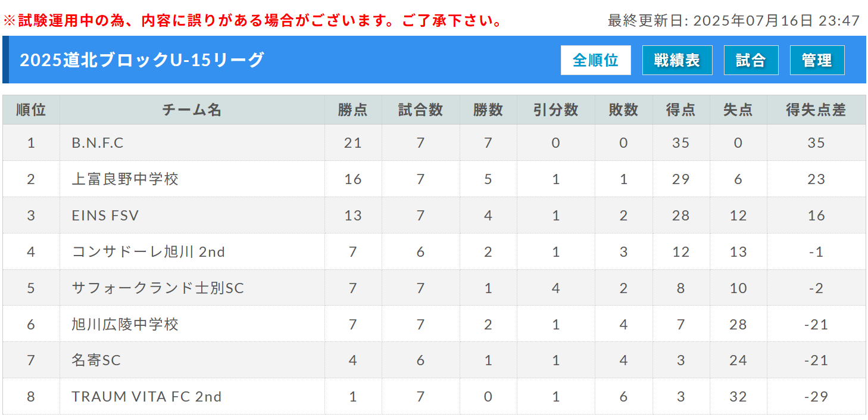The image size is (868, 420).
Task: Select the コンサドーレ旭川 2nd team
Action: point(148,252)
